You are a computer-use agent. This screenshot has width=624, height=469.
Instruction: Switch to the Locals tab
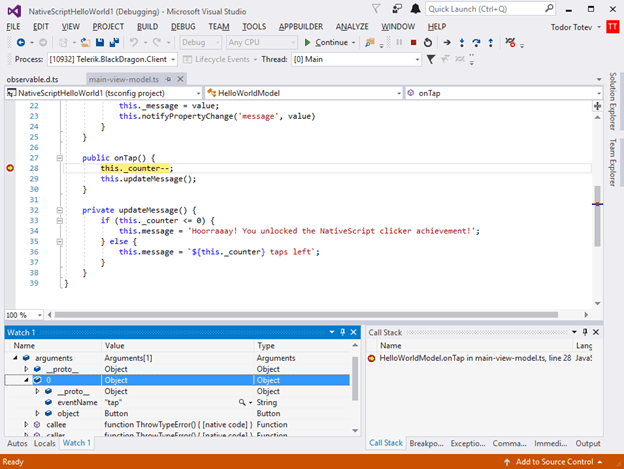click(45, 443)
